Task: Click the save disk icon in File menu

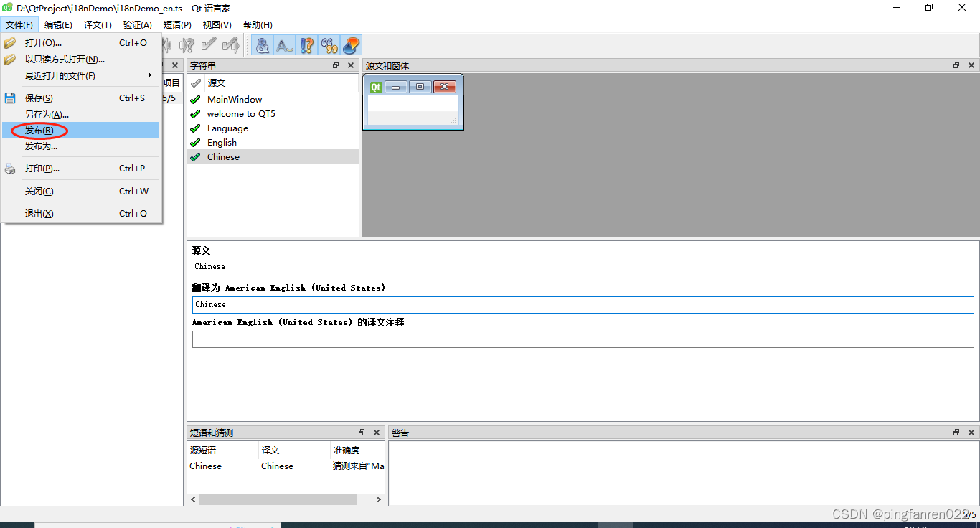Action: [x=10, y=98]
